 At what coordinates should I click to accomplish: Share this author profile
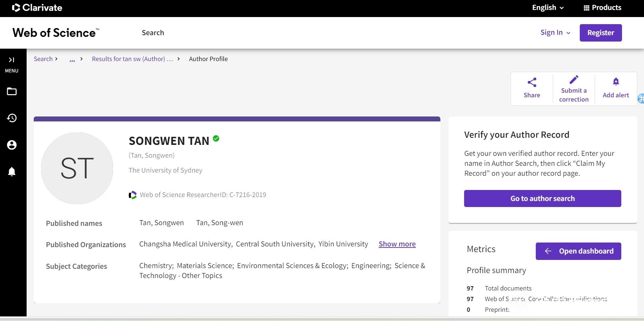click(532, 88)
